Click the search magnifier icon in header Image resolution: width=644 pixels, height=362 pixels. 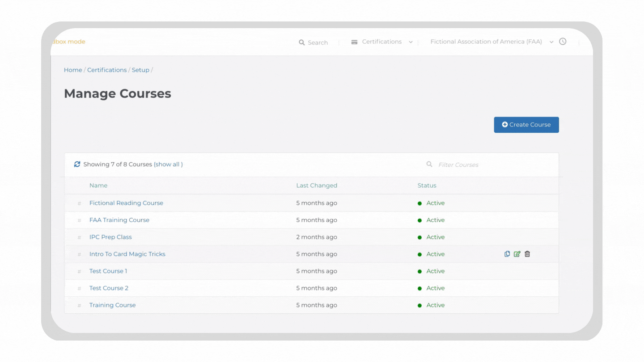tap(302, 42)
